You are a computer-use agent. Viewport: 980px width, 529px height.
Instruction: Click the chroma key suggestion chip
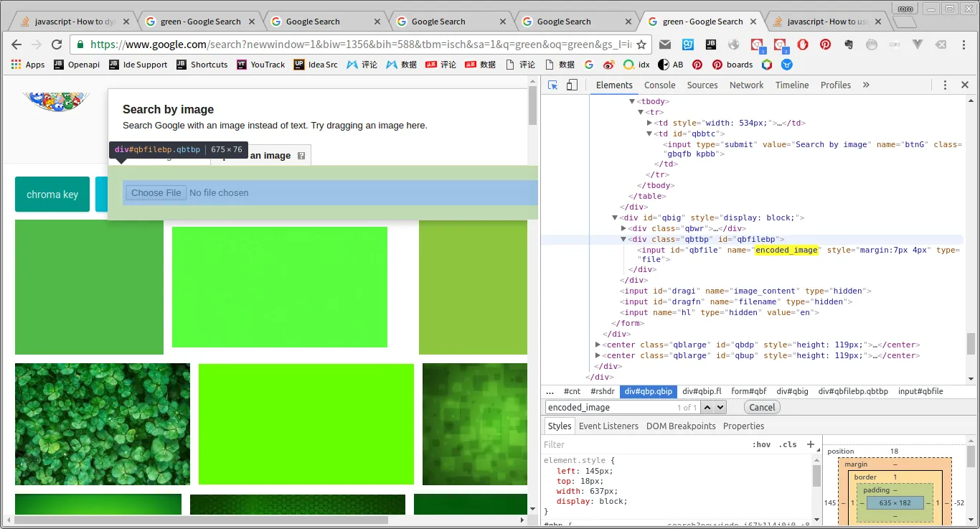pyautogui.click(x=52, y=195)
